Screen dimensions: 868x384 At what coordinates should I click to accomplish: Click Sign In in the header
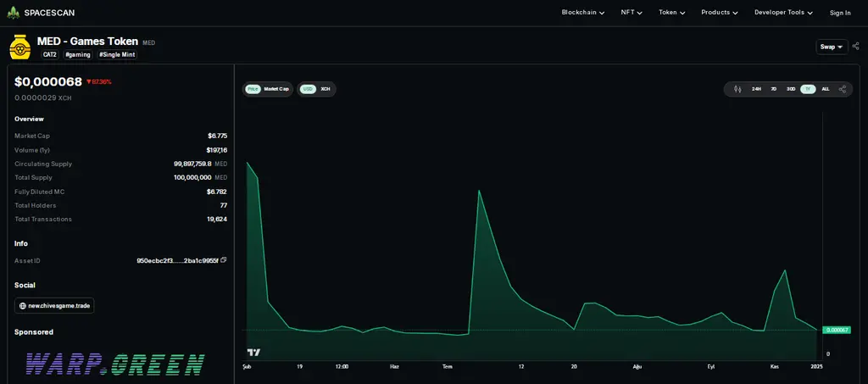[x=840, y=13]
